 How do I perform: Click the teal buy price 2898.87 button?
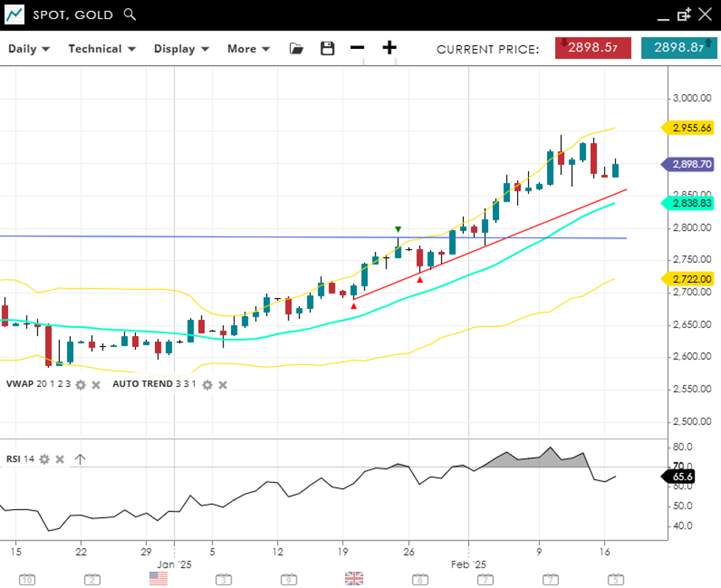679,48
